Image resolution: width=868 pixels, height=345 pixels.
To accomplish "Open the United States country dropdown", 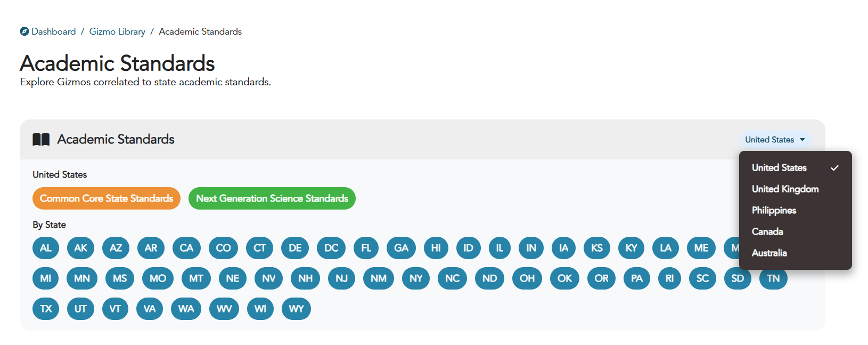I will click(x=775, y=140).
